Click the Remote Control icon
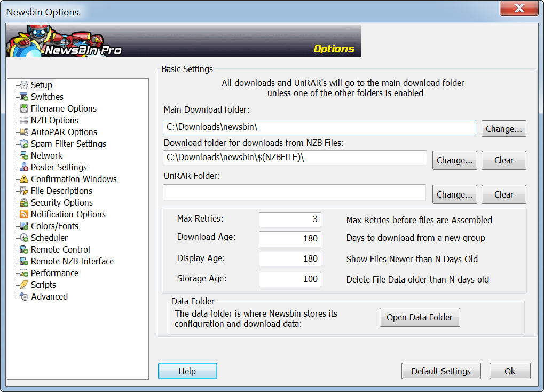Screen dimensions: 544x392 24,249
